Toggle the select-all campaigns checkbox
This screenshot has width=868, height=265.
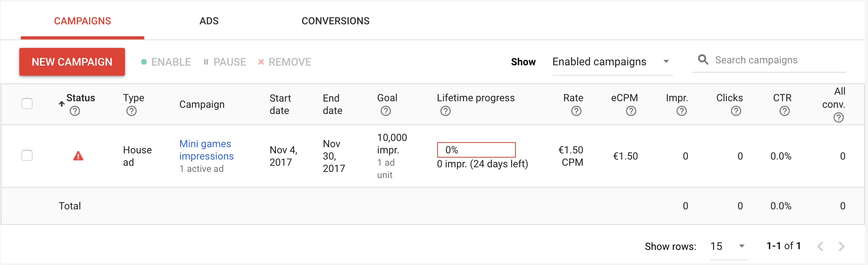[x=27, y=104]
